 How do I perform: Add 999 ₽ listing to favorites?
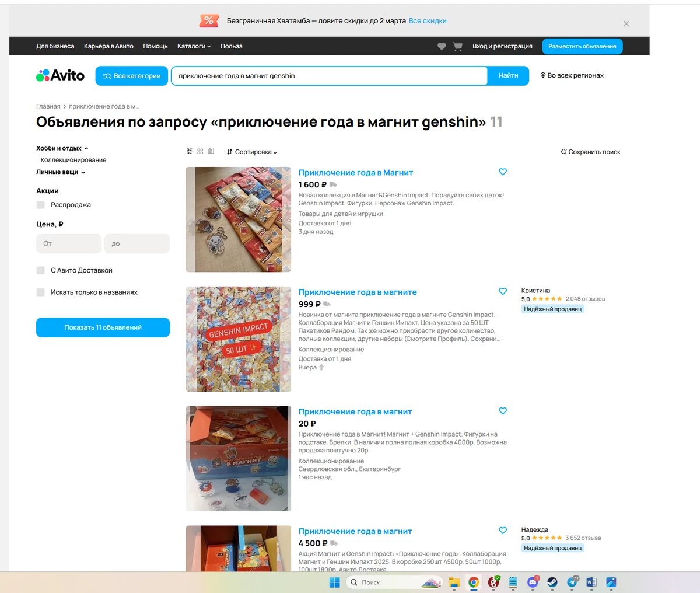(503, 291)
